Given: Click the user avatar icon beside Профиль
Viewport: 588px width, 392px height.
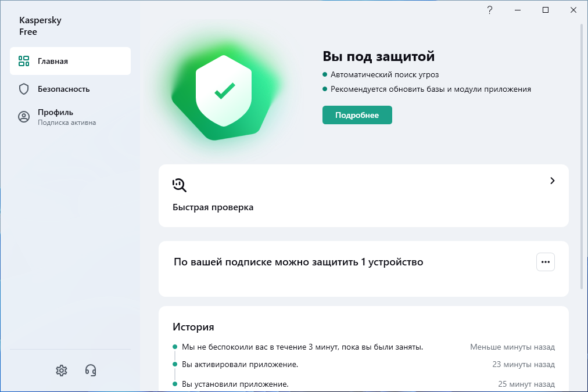Looking at the screenshot, I should point(24,117).
